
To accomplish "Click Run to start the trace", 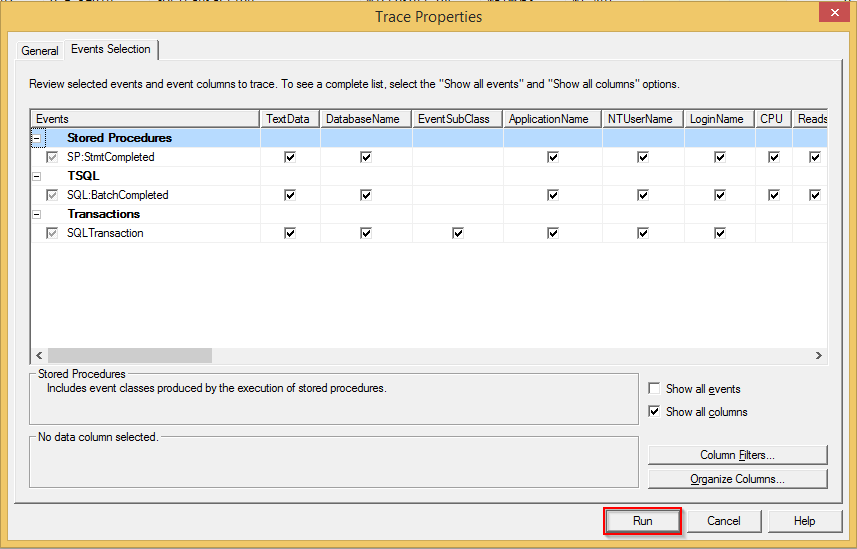I will click(642, 521).
